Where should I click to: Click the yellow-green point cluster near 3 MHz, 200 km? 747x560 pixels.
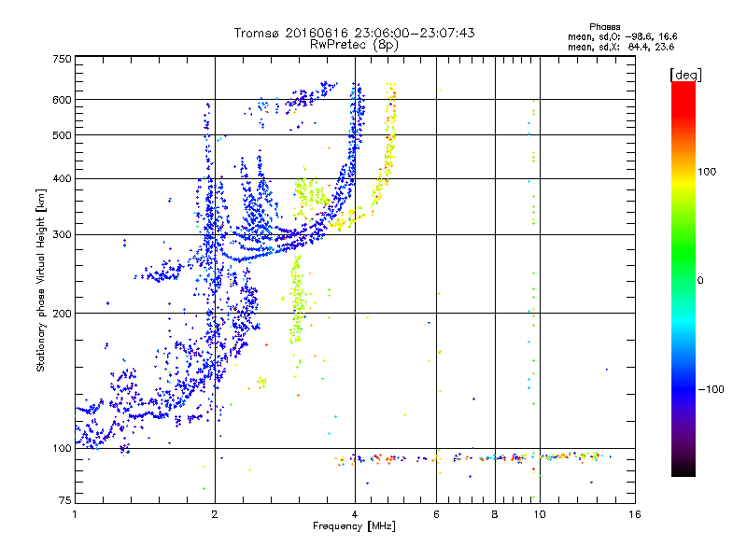click(x=297, y=300)
